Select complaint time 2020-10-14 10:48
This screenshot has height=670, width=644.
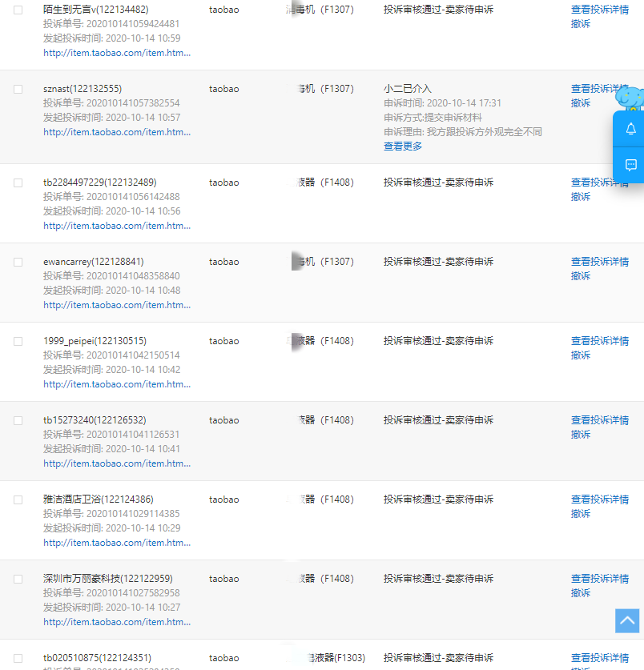[143, 291]
